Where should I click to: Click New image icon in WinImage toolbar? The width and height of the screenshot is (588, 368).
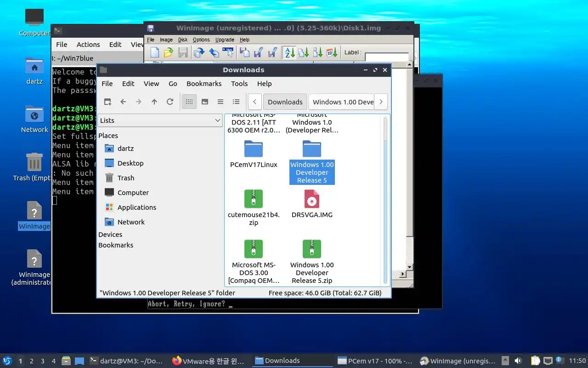(x=155, y=52)
